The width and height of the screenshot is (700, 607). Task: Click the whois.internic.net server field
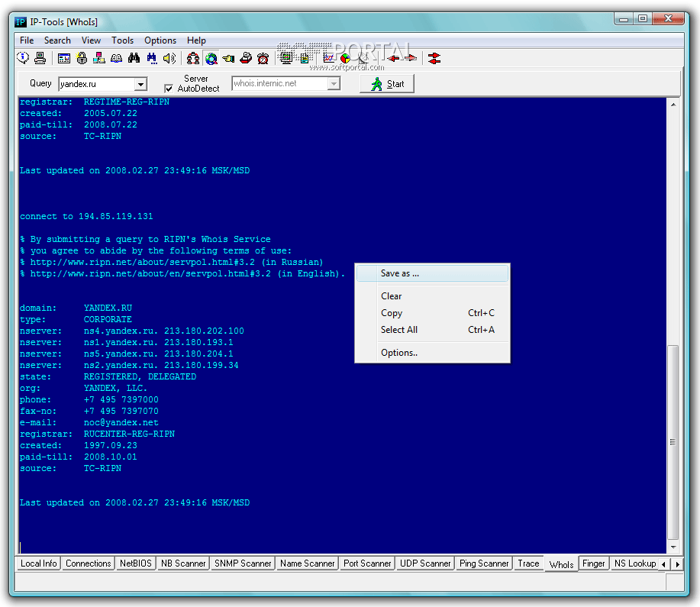click(280, 83)
